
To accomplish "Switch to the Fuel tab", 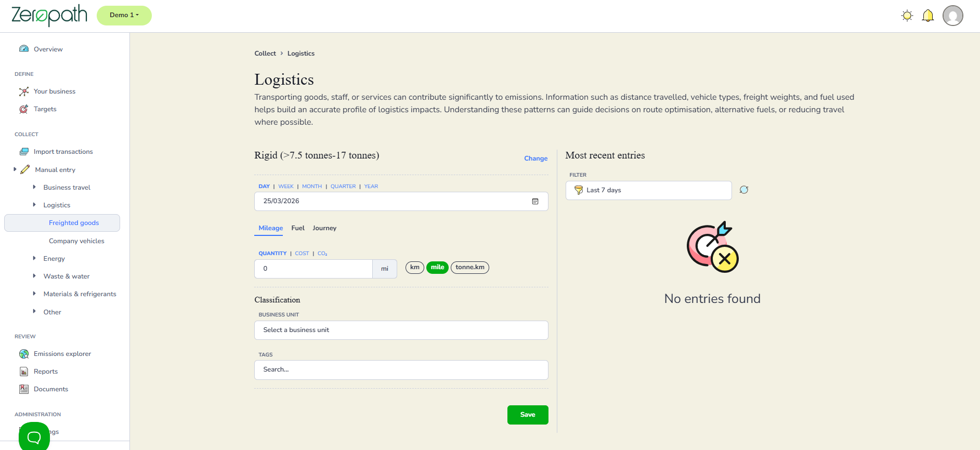I will pyautogui.click(x=298, y=228).
